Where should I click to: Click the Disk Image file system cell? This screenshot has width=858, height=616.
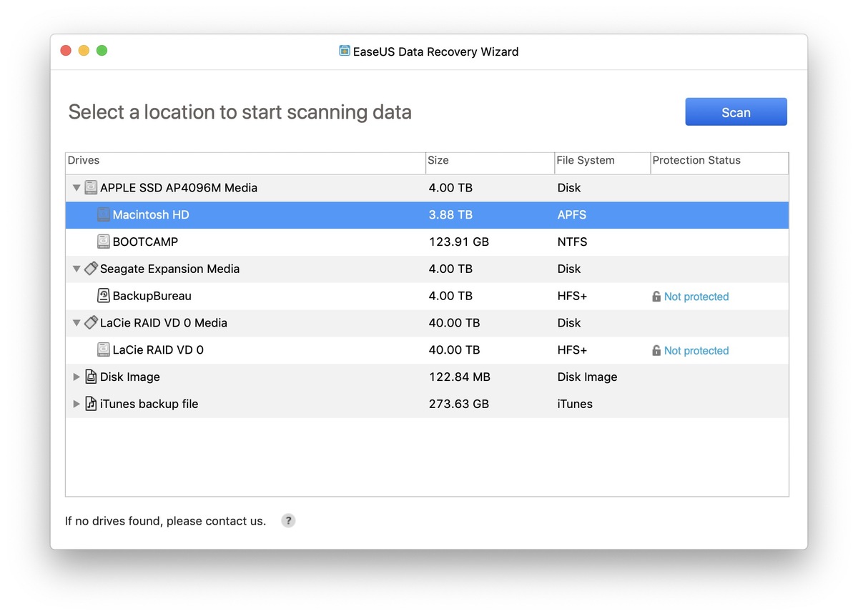pos(588,377)
